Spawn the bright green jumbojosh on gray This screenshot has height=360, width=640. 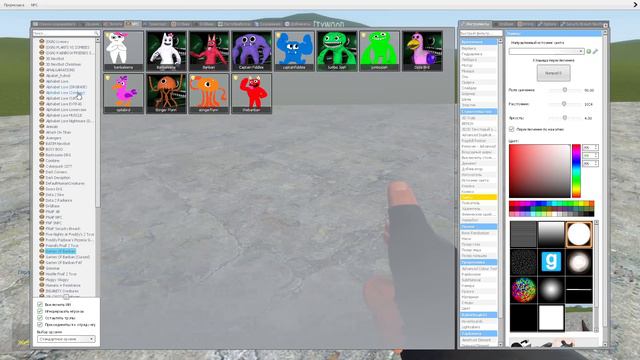point(380,51)
